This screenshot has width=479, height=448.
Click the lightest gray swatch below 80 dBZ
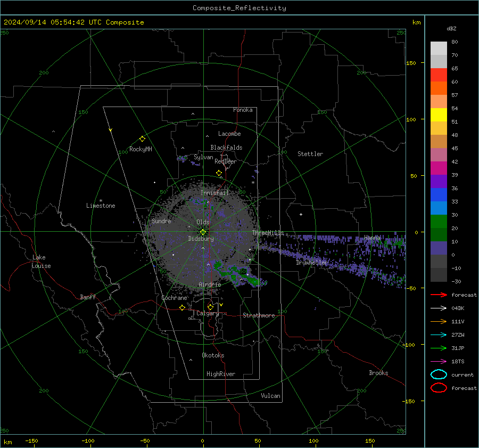pyautogui.click(x=439, y=48)
